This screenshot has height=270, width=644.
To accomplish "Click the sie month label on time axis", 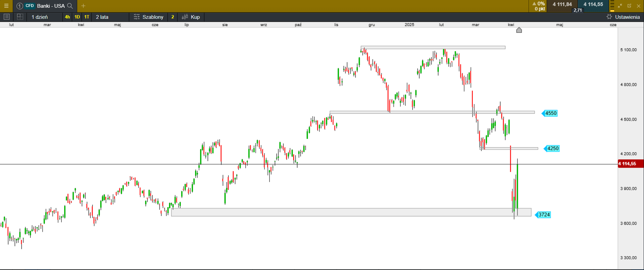I will point(225,25).
